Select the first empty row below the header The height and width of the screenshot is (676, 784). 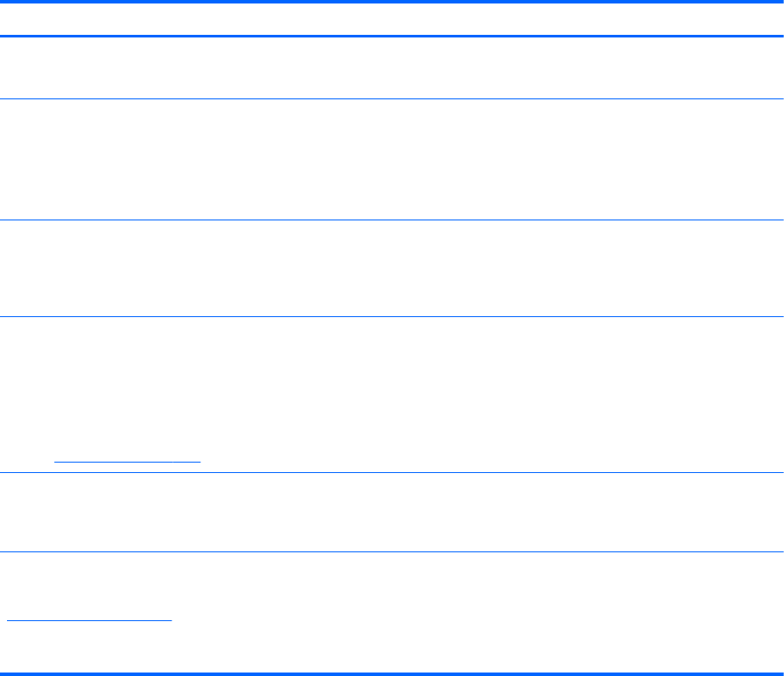click(x=392, y=67)
